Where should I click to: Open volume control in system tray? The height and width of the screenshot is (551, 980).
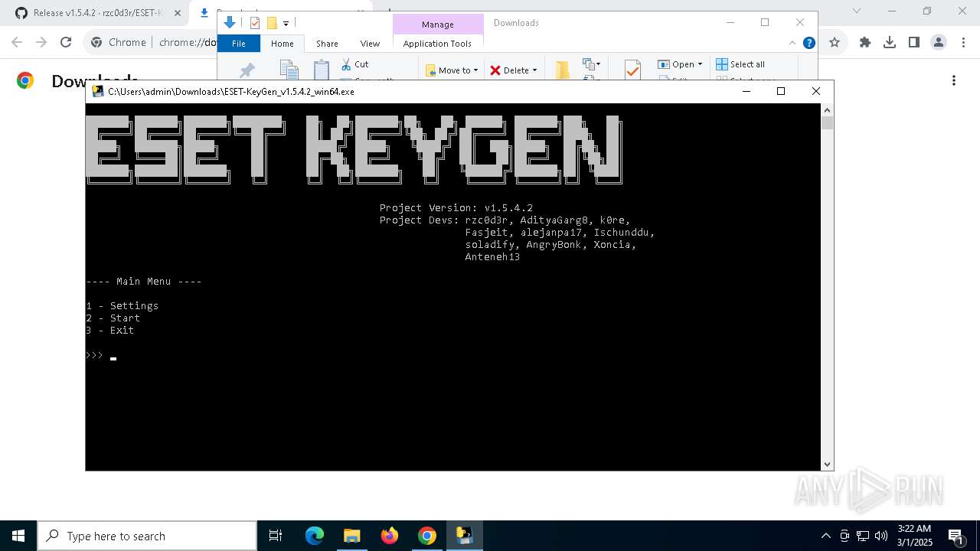coord(880,536)
